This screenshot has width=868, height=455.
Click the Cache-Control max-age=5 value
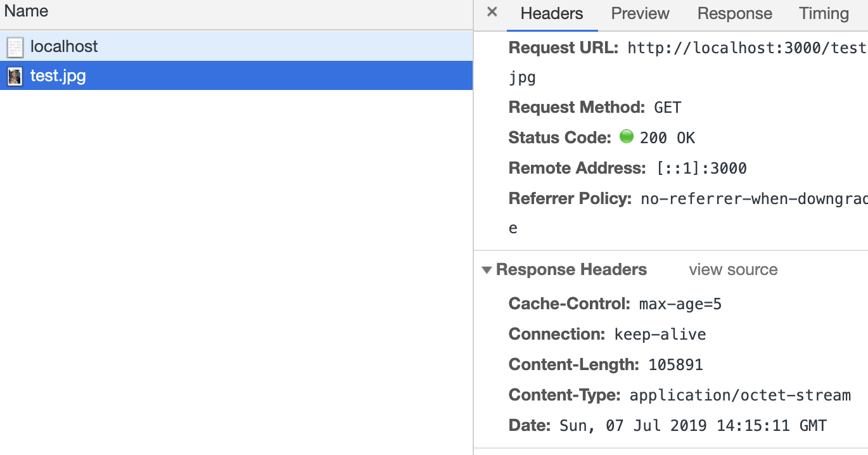[680, 304]
